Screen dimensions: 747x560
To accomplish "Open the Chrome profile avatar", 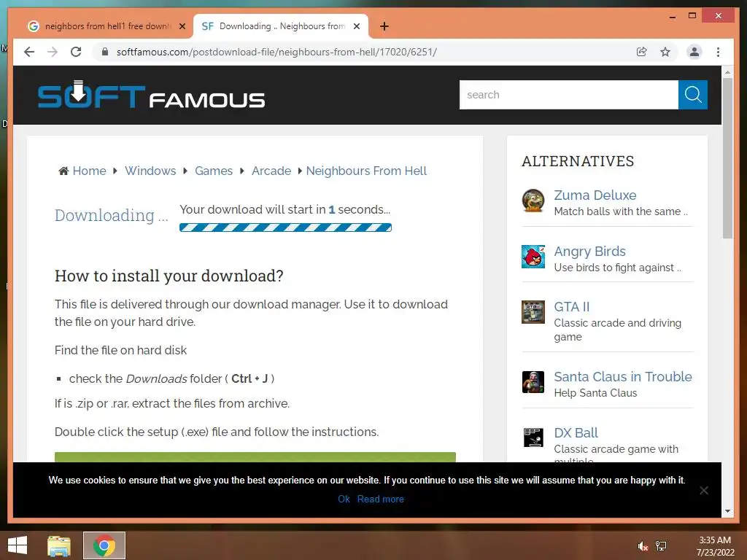I will tap(694, 52).
